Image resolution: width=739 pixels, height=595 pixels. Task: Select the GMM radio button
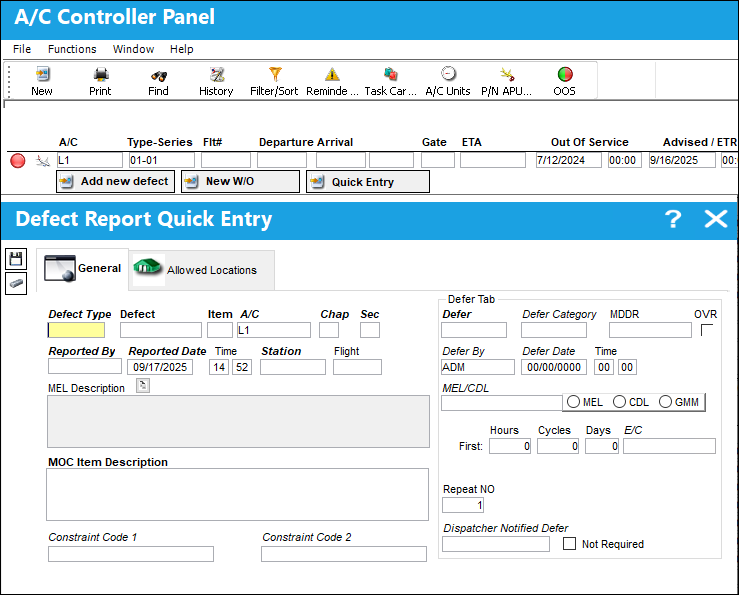[x=665, y=402]
